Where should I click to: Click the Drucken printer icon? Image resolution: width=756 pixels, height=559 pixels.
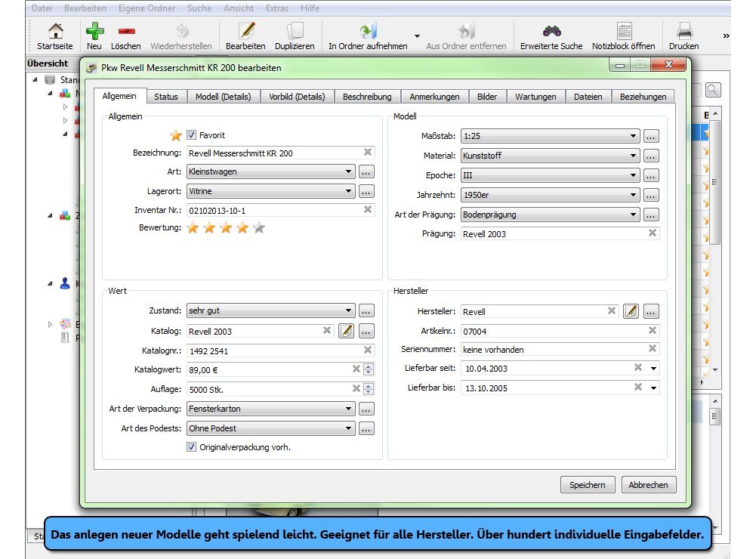[684, 31]
